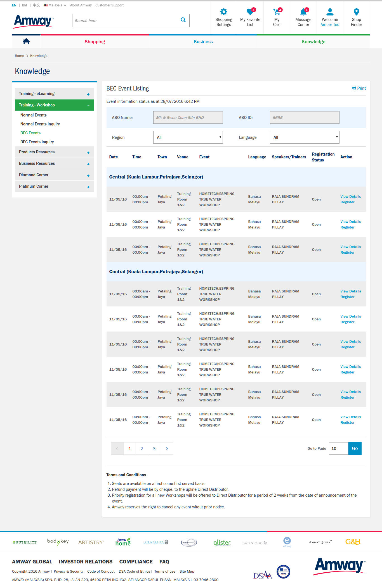Click the search magnifier icon
Screen dimensions: 382x588
click(183, 20)
